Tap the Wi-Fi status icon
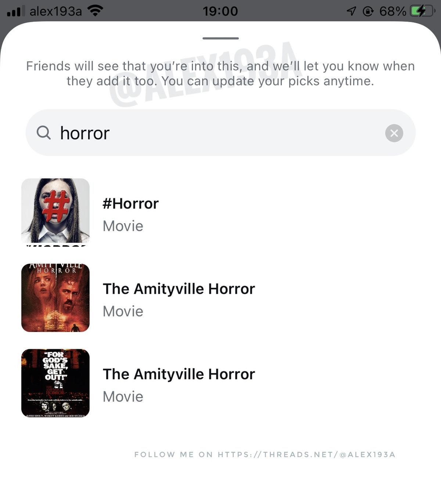 coord(95,11)
